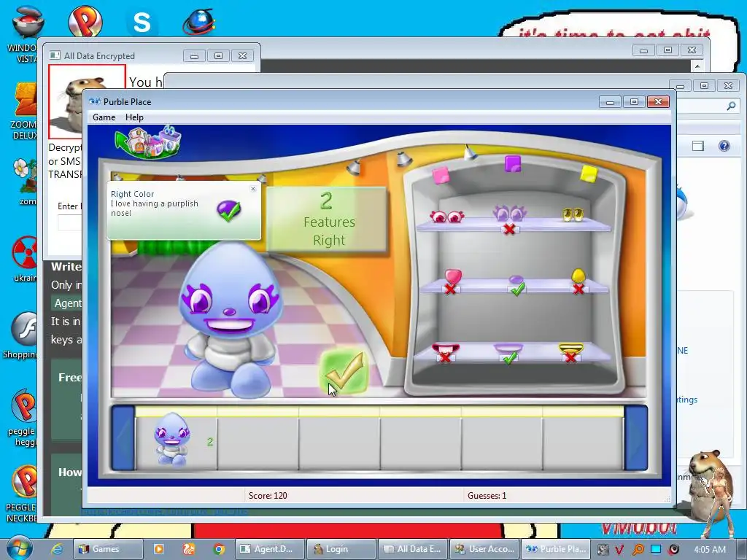Pick the yellow mouth on the bottom shelf

(571, 349)
